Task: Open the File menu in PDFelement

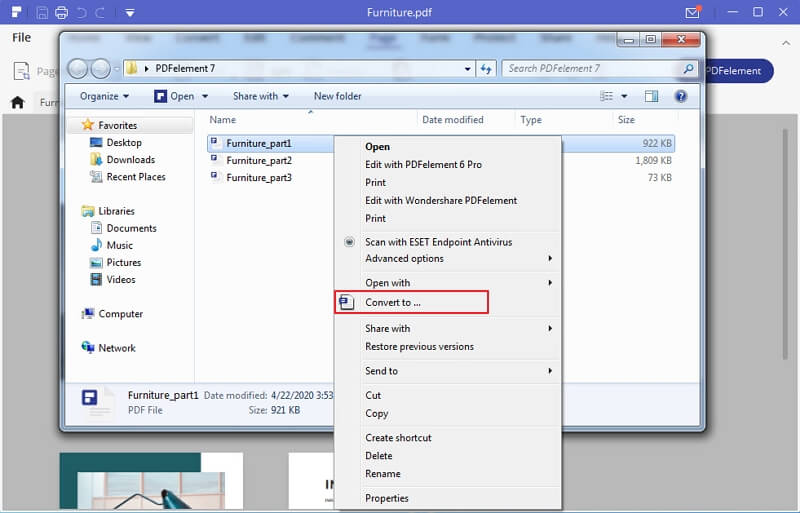Action: (21, 37)
